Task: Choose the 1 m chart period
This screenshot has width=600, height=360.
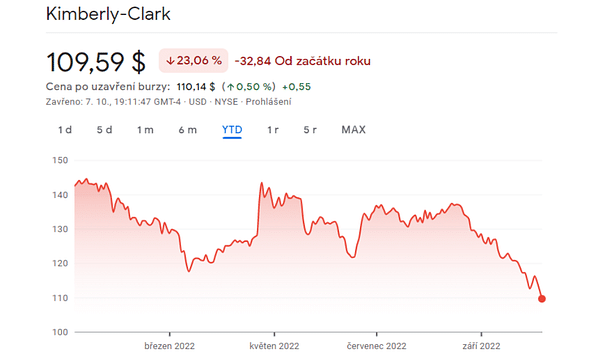Action: click(x=145, y=130)
